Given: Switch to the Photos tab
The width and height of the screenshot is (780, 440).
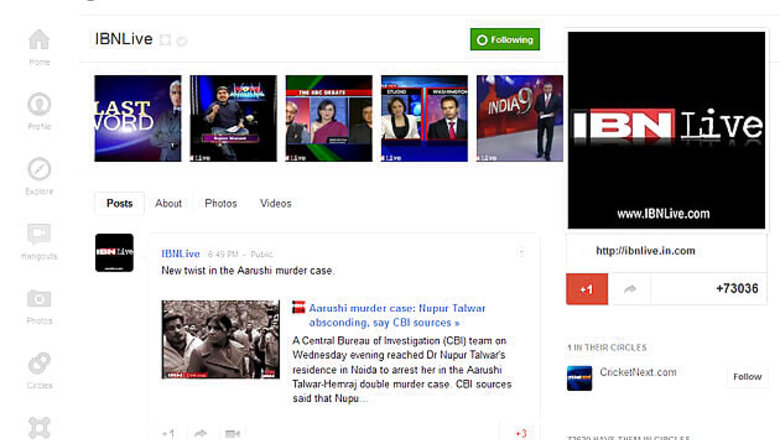Looking at the screenshot, I should tap(221, 203).
